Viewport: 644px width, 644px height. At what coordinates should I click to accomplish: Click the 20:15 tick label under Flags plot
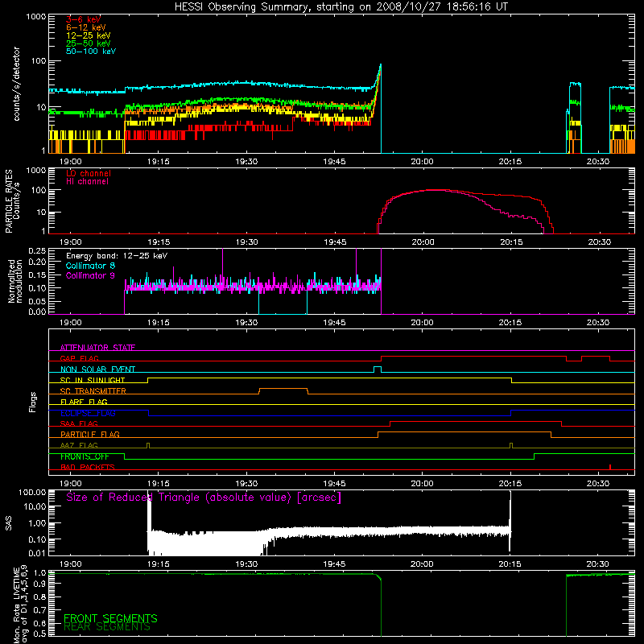coord(510,484)
